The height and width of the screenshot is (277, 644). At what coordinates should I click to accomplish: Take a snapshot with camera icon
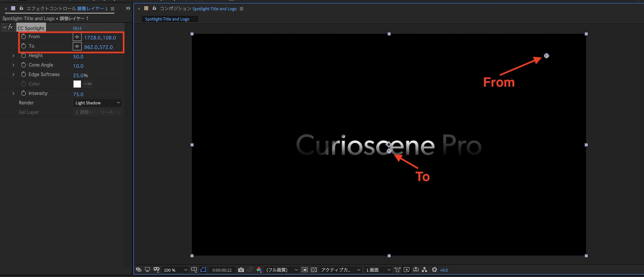coord(241,270)
